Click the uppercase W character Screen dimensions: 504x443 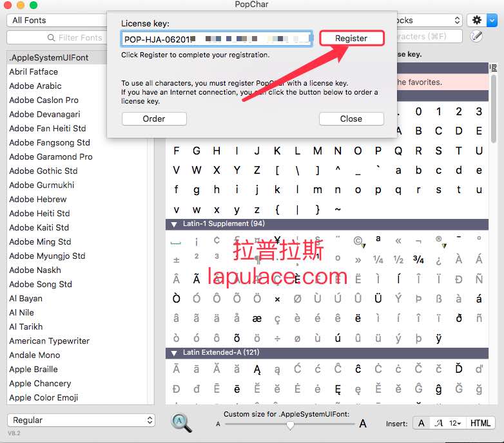point(197,170)
